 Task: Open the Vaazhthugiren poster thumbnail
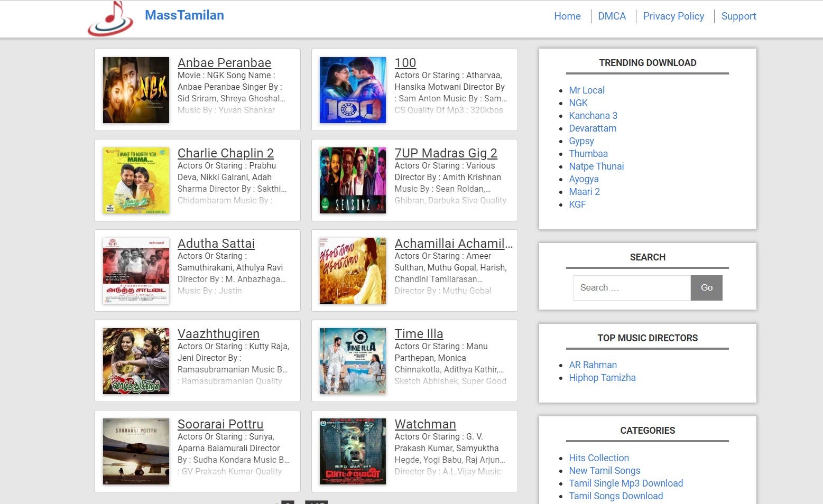coord(136,361)
